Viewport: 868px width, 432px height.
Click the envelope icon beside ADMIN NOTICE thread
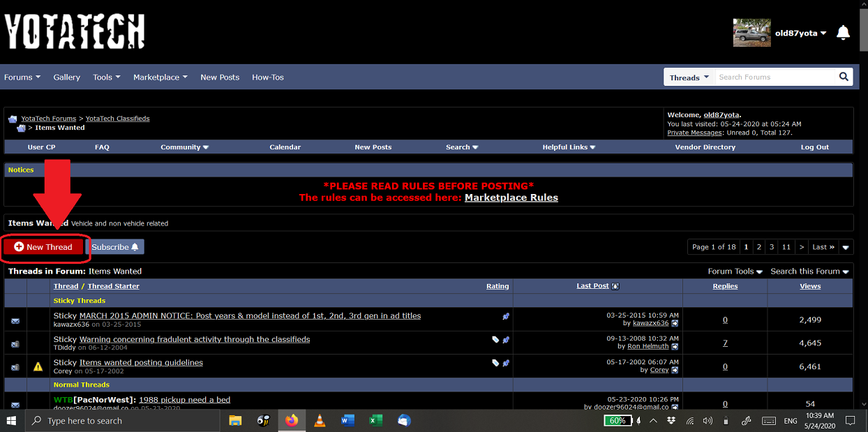(15, 320)
